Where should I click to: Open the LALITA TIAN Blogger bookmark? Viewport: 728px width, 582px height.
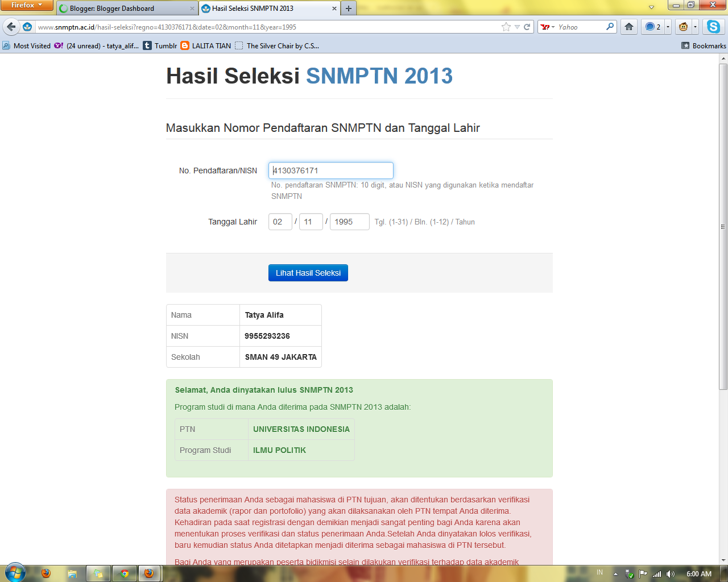coord(206,46)
